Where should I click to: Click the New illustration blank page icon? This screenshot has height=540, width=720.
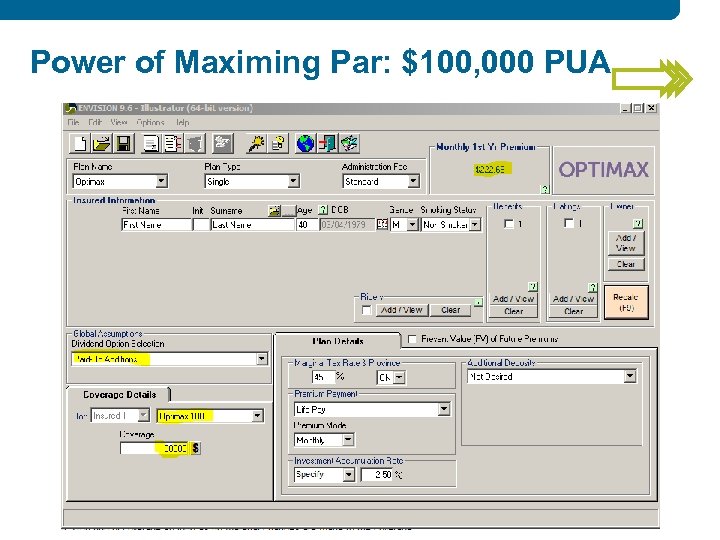(x=80, y=144)
